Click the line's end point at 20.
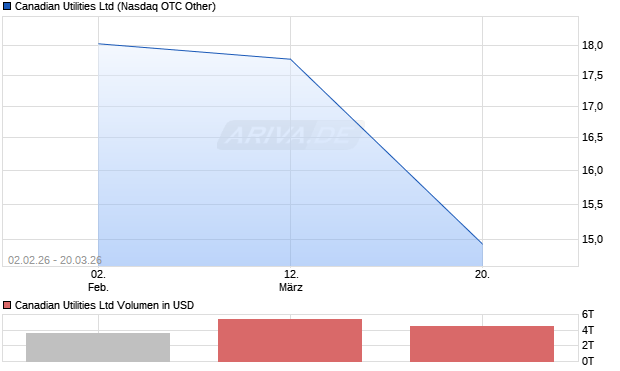620x371 pixels. pyautogui.click(x=482, y=244)
